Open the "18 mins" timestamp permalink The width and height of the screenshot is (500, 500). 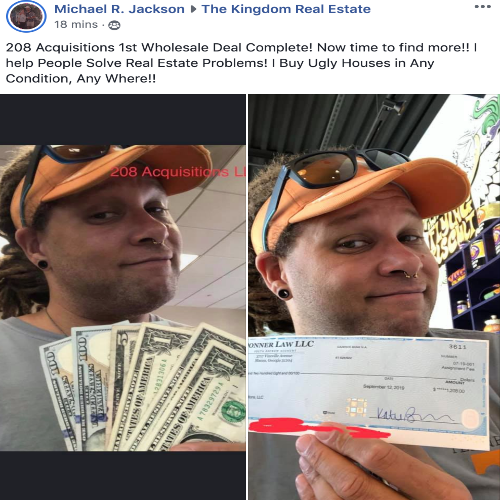point(76,25)
